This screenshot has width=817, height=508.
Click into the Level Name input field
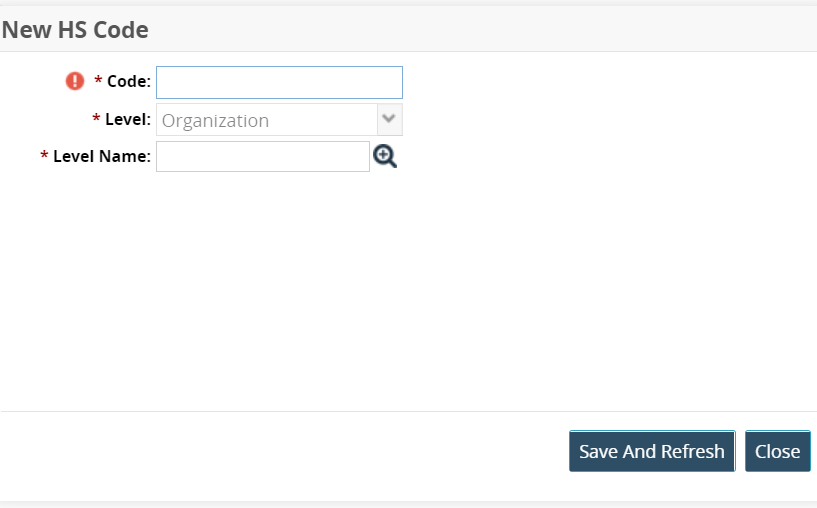click(263, 156)
